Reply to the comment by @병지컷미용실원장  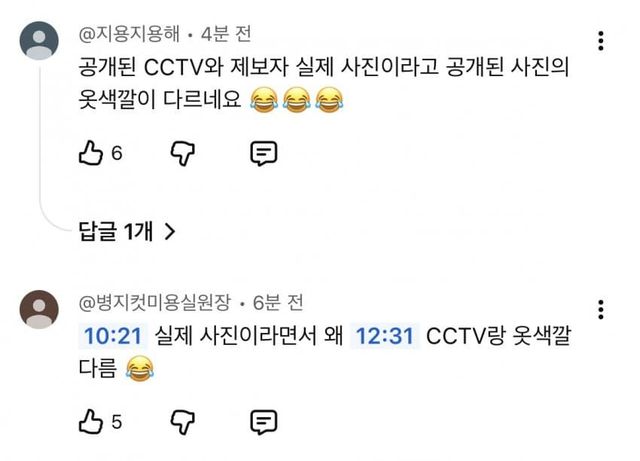point(264,422)
